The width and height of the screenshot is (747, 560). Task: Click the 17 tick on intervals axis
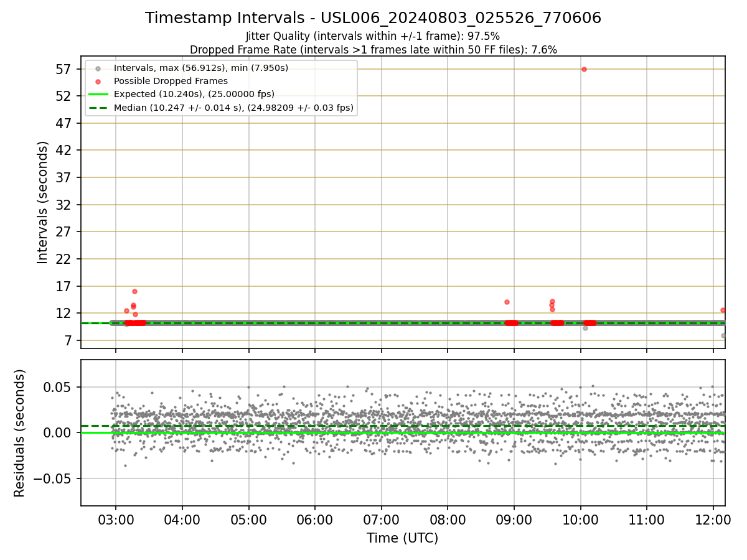65,286
